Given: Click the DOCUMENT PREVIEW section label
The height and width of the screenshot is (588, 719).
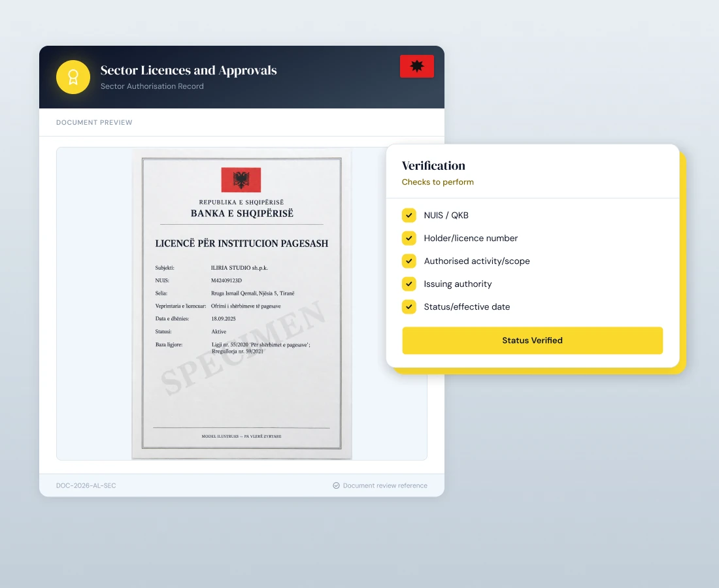Looking at the screenshot, I should [x=94, y=122].
